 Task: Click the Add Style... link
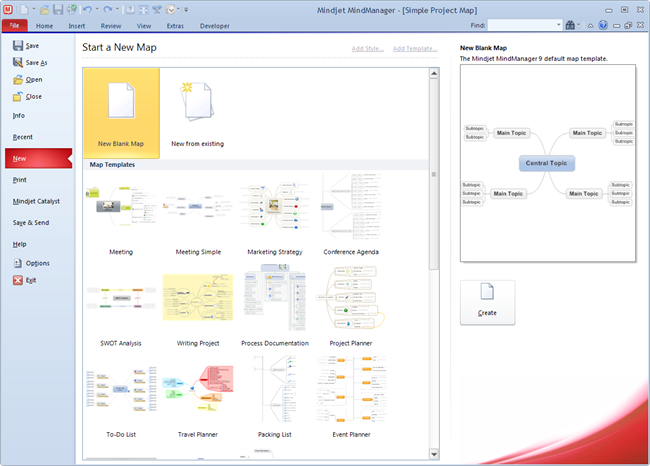[367, 49]
